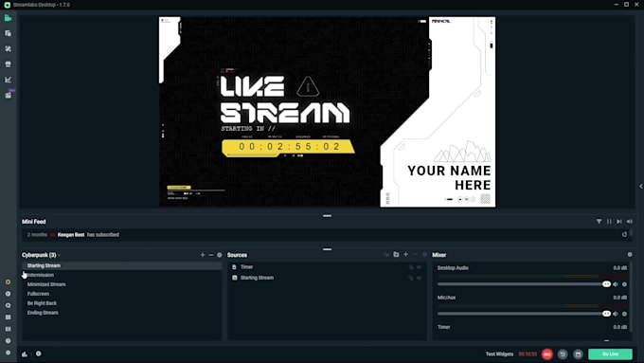Mute event sounds in Mini Feed

(630, 222)
